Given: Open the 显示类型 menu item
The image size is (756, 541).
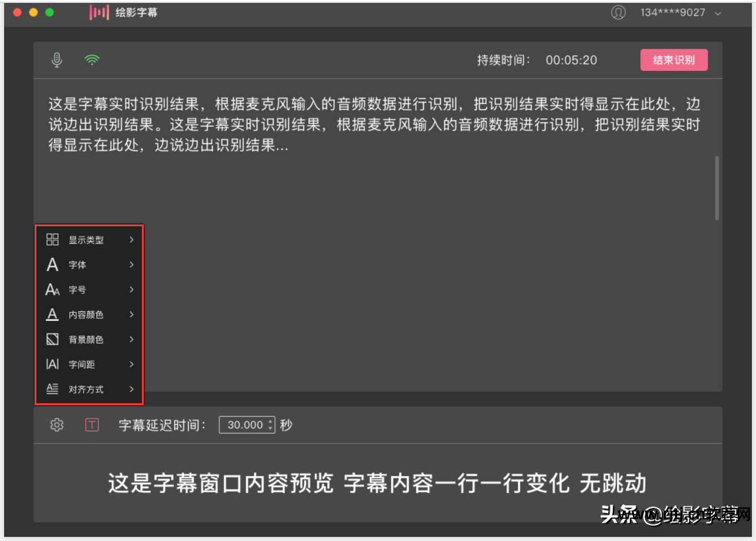Looking at the screenshot, I should (x=89, y=240).
